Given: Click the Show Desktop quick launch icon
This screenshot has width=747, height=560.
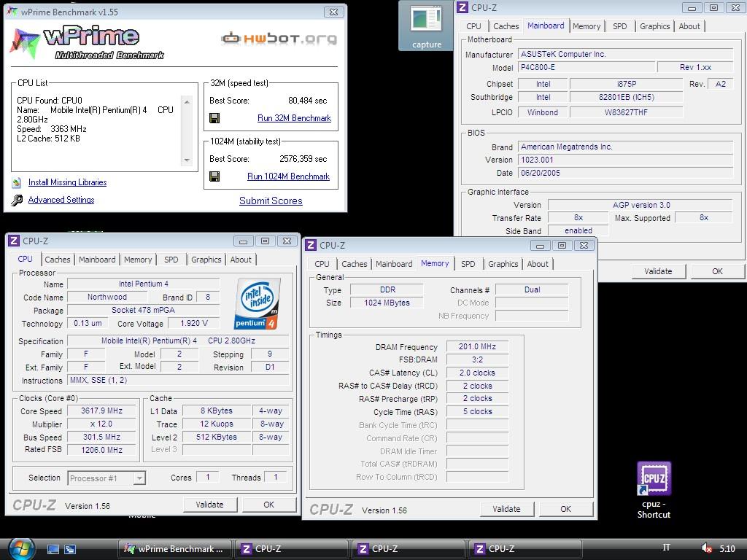Looking at the screenshot, I should (53, 549).
